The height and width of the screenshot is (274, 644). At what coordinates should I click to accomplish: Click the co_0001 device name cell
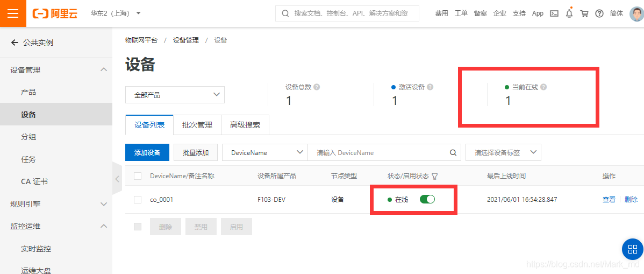pos(161,200)
